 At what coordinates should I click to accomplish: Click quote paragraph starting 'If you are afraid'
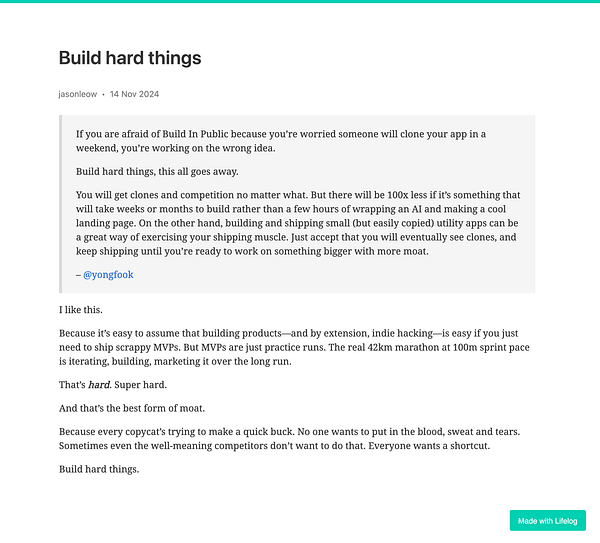pyautogui.click(x=281, y=141)
